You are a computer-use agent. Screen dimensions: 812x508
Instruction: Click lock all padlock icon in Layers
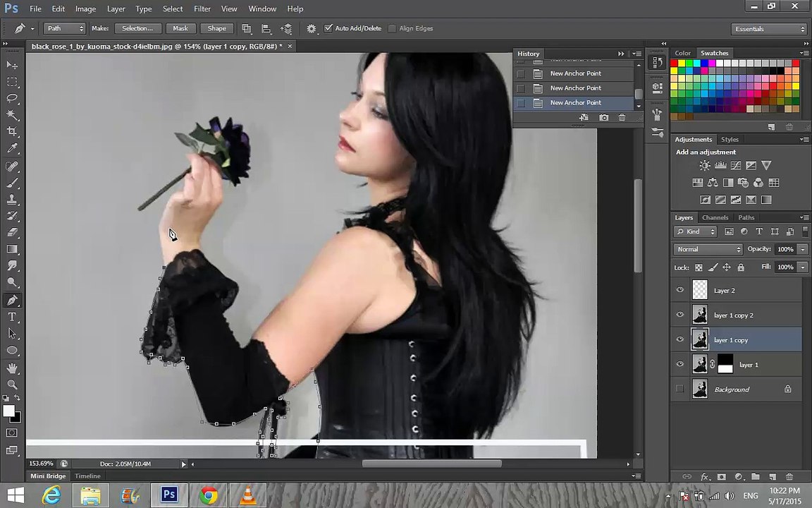(x=741, y=267)
